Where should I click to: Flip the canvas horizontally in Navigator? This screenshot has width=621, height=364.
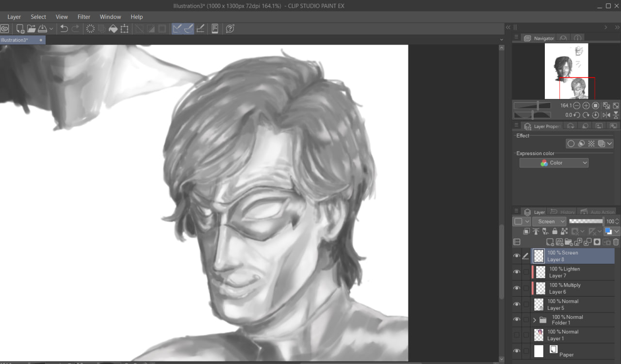[x=606, y=115]
